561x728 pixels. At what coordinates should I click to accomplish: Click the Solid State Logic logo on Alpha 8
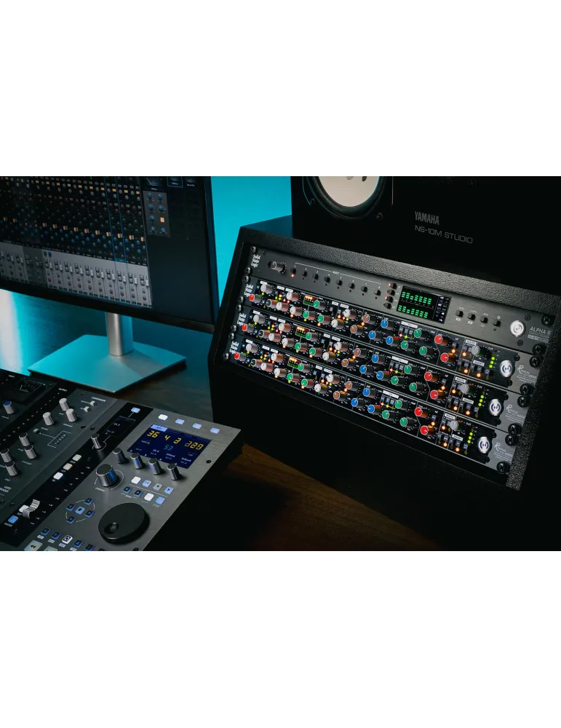click(255, 261)
